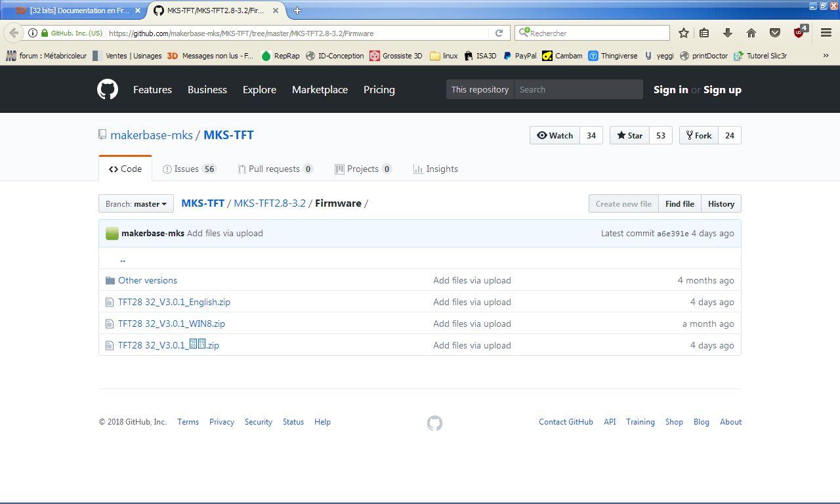Open the Firefox hamburger menu
This screenshot has height=504, width=840.
(826, 33)
